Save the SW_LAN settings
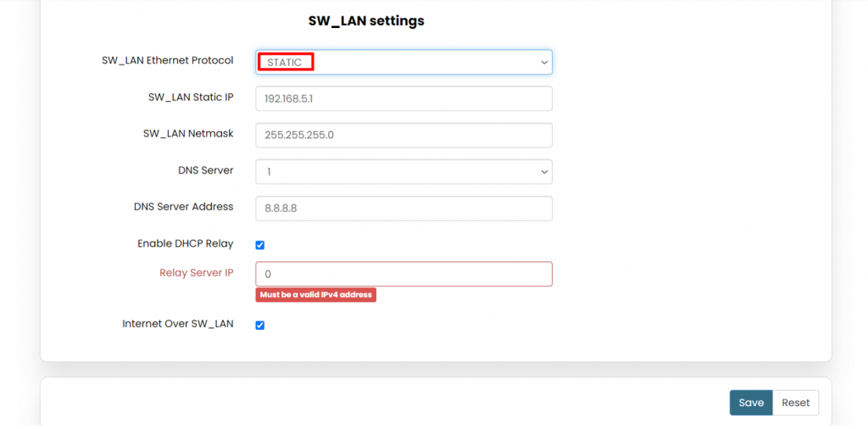The image size is (868, 429). tap(750, 403)
